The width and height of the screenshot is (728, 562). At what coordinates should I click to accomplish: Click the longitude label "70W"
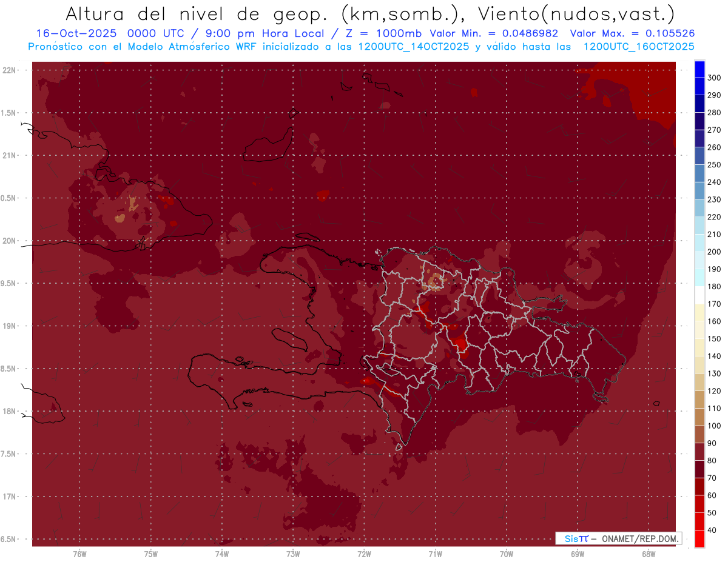(x=507, y=555)
